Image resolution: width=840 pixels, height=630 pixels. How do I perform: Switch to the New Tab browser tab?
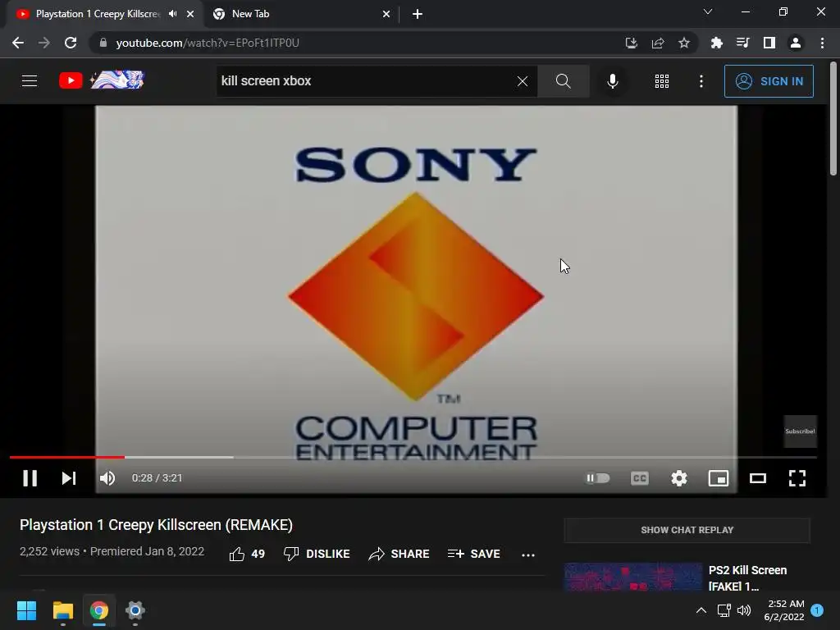point(303,14)
